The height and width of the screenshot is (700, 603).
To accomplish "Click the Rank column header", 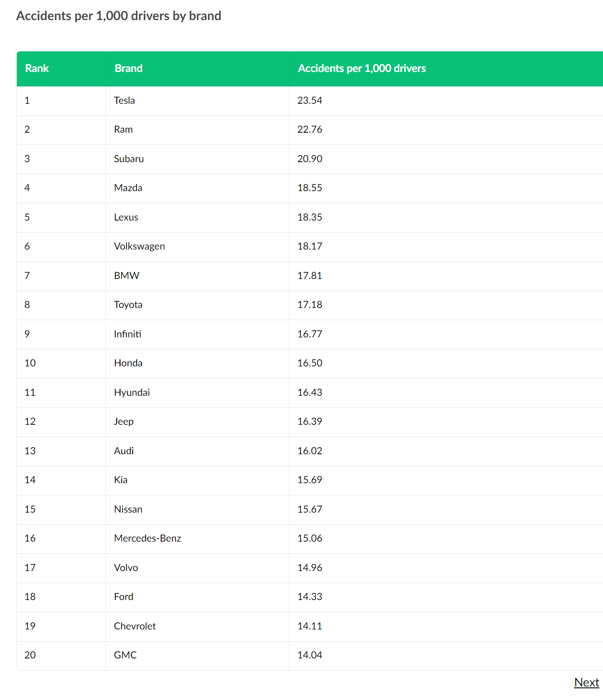I will [37, 68].
